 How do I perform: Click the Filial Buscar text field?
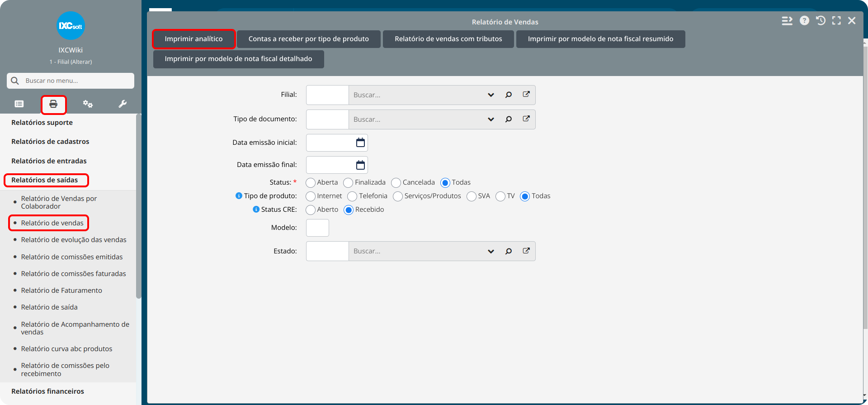pyautogui.click(x=416, y=95)
